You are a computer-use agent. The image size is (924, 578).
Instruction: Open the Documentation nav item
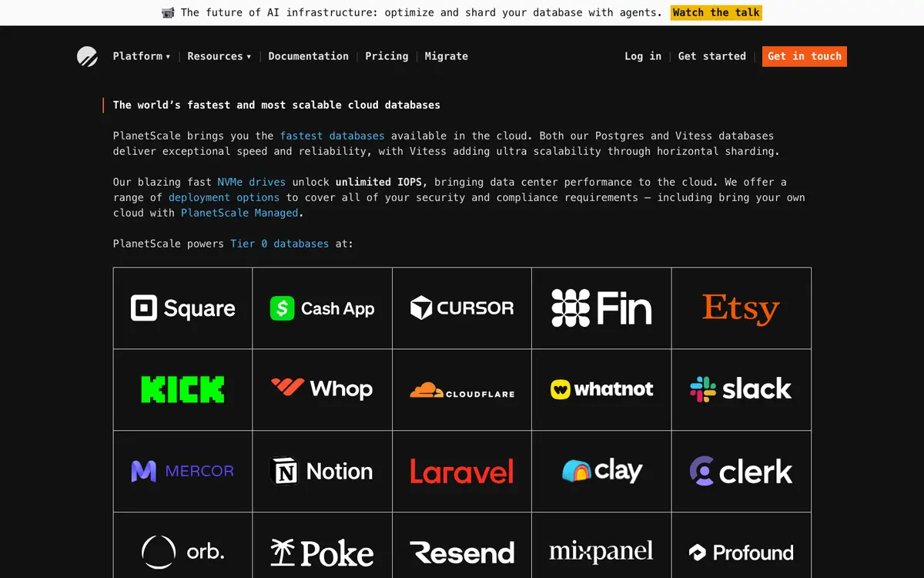point(308,56)
